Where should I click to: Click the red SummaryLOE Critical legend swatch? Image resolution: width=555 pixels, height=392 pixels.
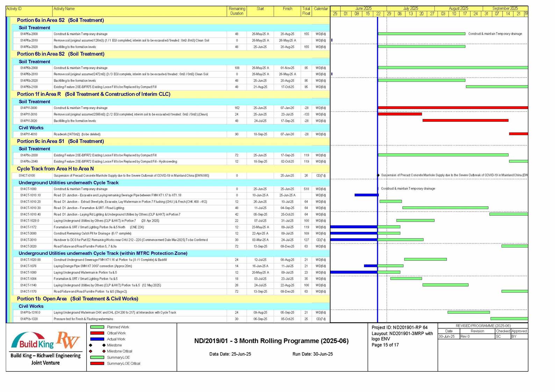(x=97, y=363)
